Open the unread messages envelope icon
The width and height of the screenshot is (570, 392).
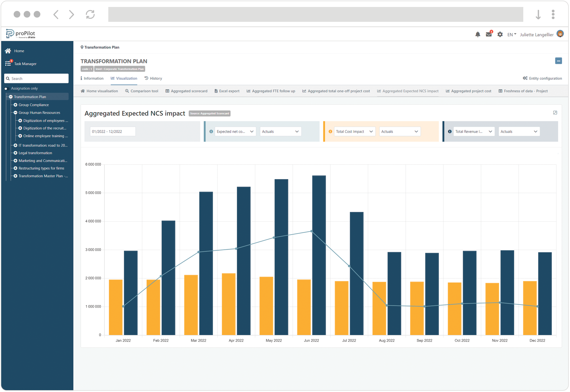coord(489,34)
